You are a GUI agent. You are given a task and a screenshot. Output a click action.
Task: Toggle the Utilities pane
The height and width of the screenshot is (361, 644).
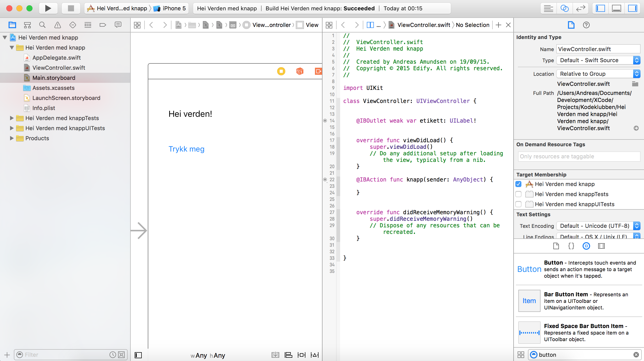coord(633,8)
